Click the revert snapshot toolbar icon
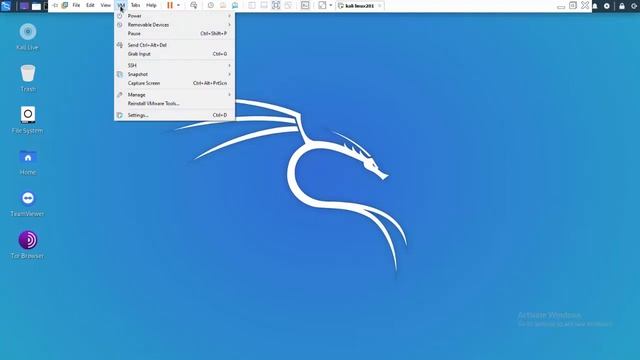Viewport: 640px width, 360px height. tap(223, 5)
